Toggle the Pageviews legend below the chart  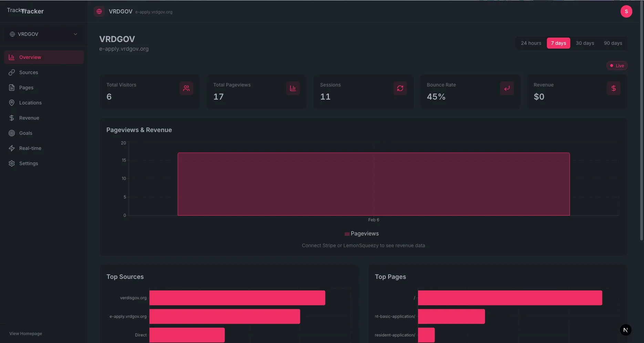[x=362, y=233]
